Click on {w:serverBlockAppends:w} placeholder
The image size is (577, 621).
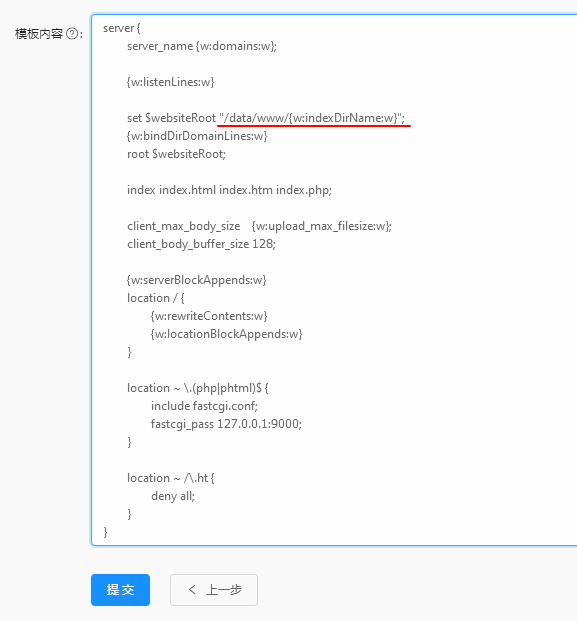click(x=196, y=280)
